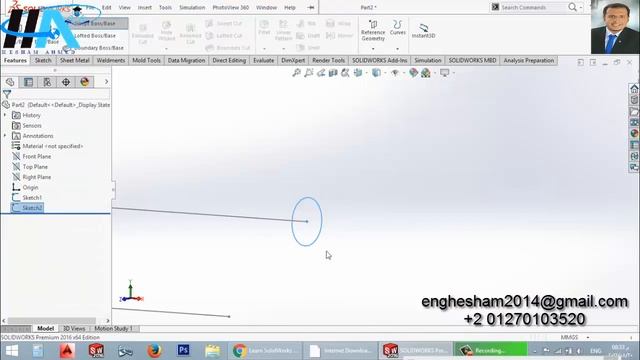640x360 pixels.
Task: Click the Windows Start button
Action: coord(12,351)
